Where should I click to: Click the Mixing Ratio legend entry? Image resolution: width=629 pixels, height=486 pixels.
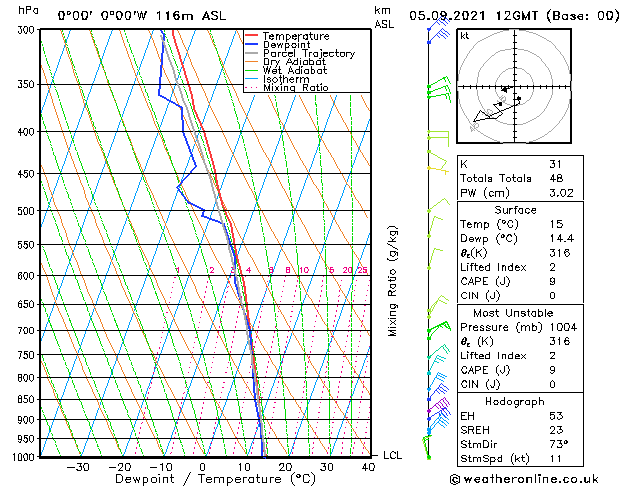point(286,87)
